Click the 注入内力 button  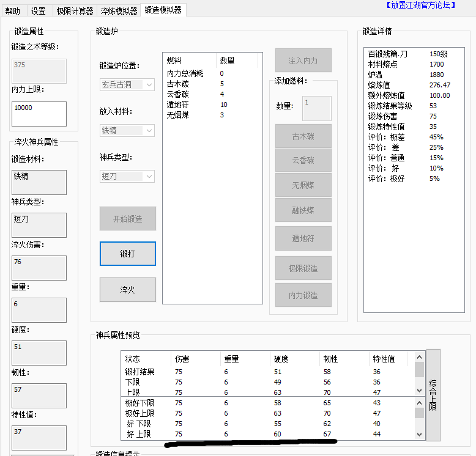click(x=303, y=61)
